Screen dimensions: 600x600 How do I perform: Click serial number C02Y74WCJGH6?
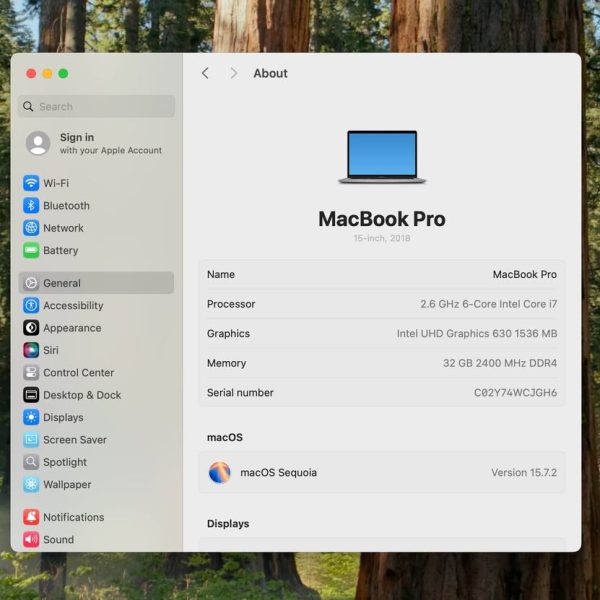515,393
